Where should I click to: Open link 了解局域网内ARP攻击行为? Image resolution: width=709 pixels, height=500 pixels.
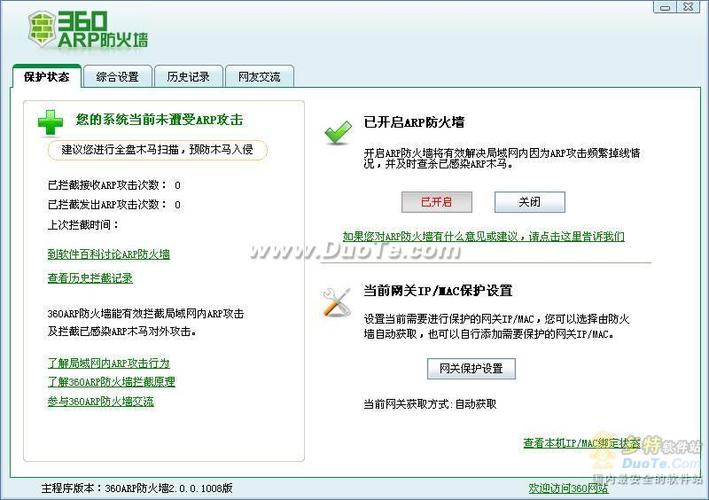click(109, 363)
